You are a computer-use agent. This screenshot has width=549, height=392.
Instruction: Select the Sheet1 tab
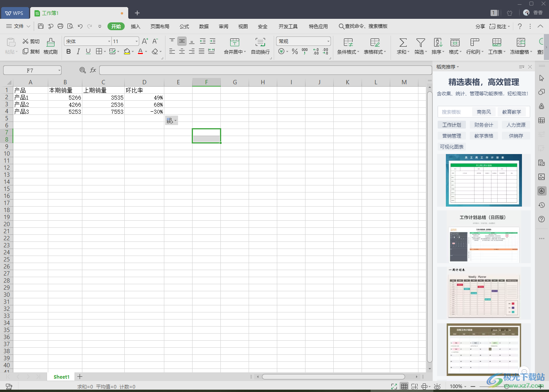(62, 377)
